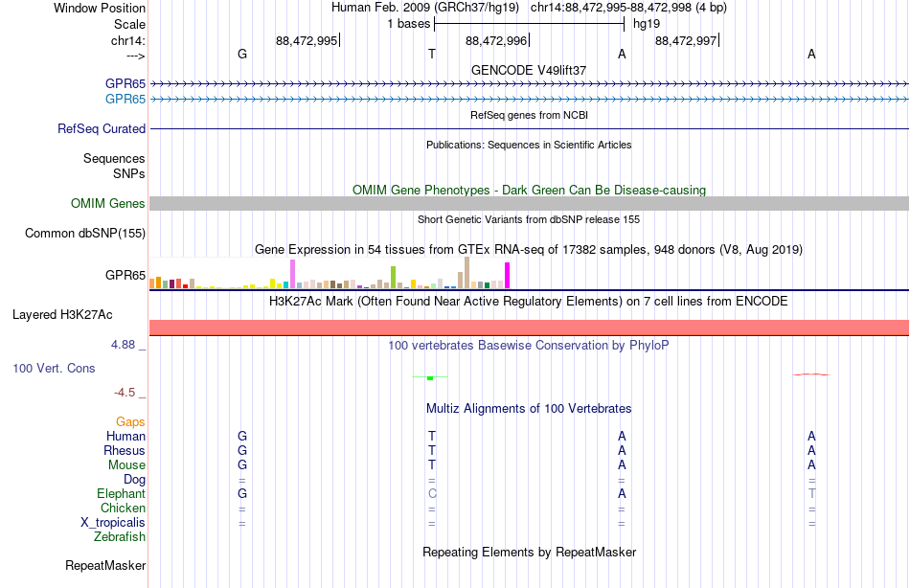
Task: Click the Mouse alignment row label
Action: [x=126, y=465]
